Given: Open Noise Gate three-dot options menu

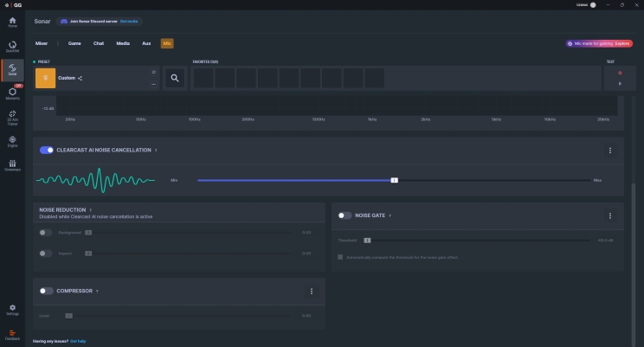Looking at the screenshot, I should [x=609, y=215].
